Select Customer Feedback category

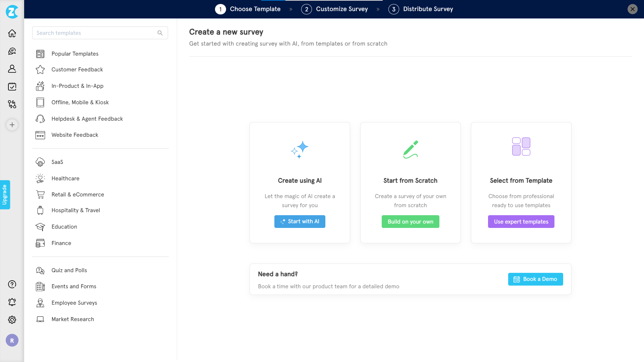pos(77,69)
